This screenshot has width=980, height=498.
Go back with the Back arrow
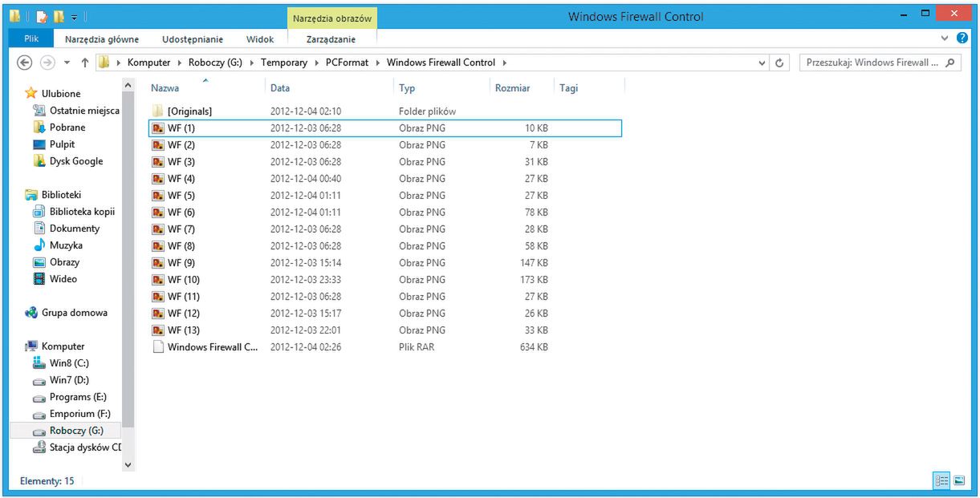[24, 63]
